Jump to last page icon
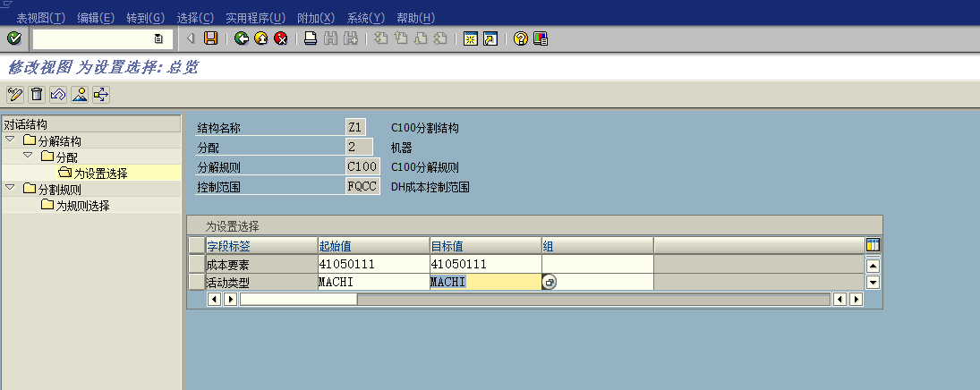The height and width of the screenshot is (390, 980). [x=440, y=38]
